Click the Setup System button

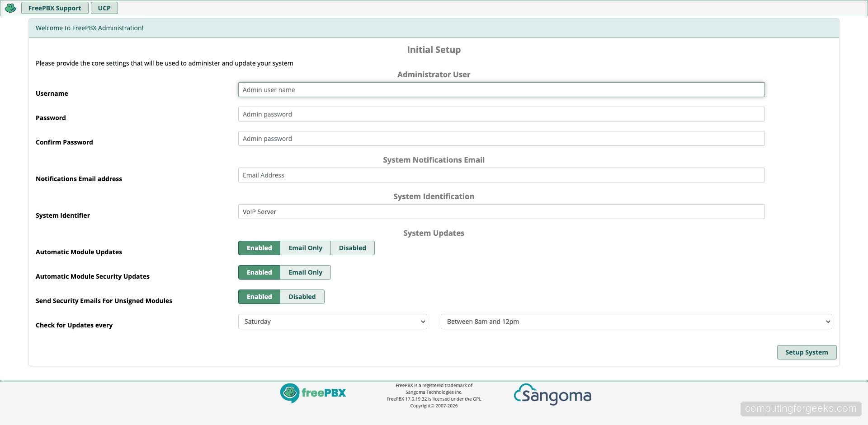(807, 352)
